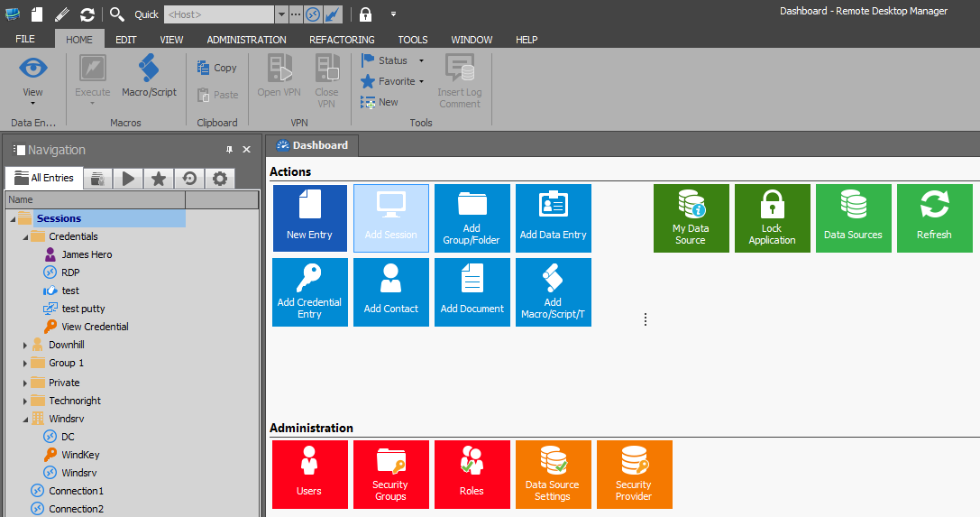Click the Quick host input field
This screenshot has width=980, height=517.
(219, 14)
